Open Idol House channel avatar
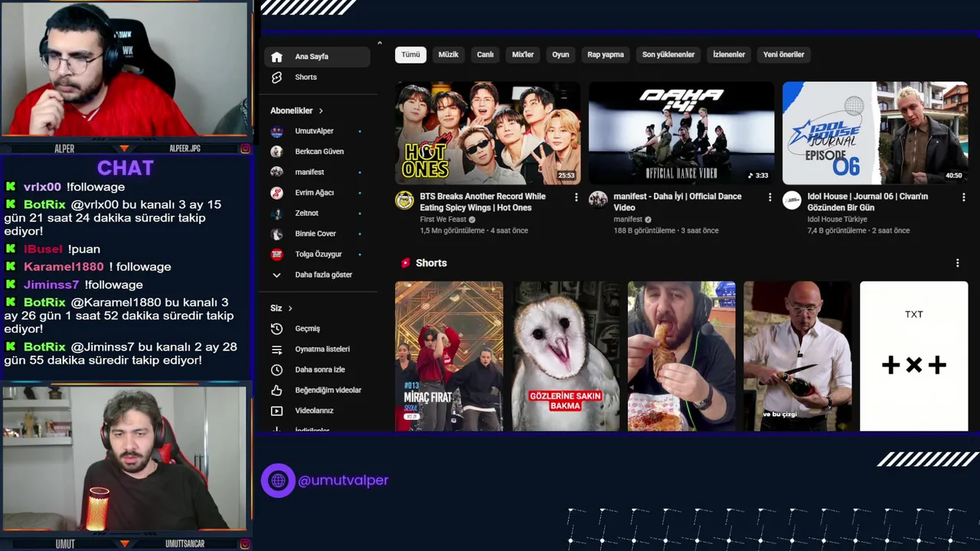The image size is (980, 551). coord(792,201)
